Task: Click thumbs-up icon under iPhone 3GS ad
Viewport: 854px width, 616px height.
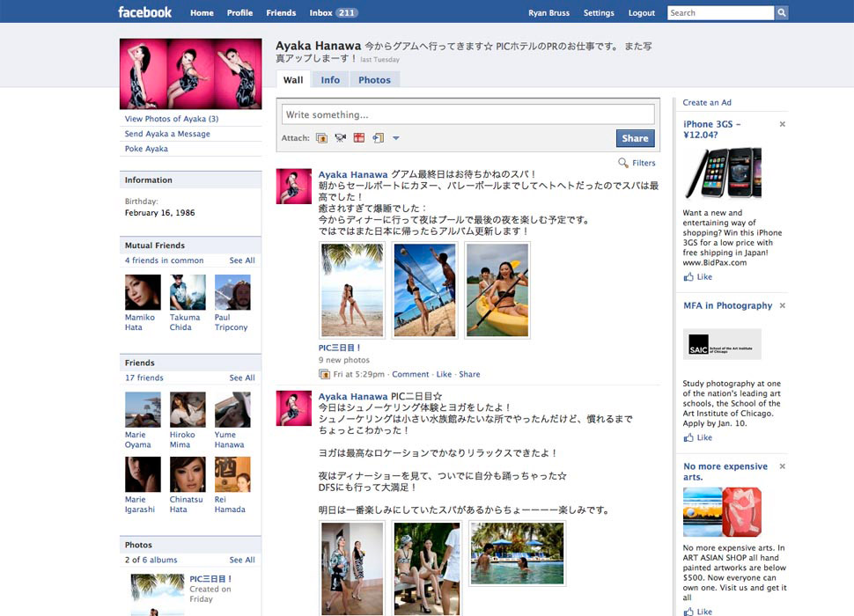Action: (689, 277)
